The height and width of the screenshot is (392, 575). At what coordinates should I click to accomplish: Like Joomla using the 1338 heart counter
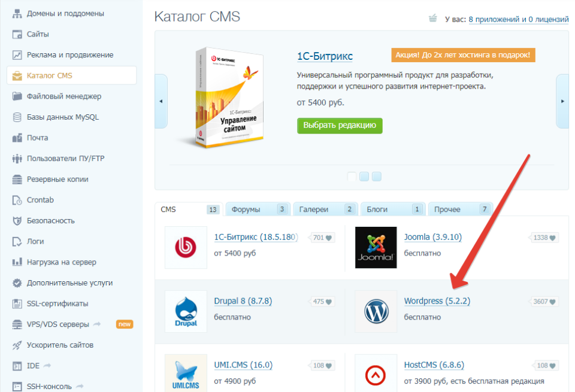[544, 238]
